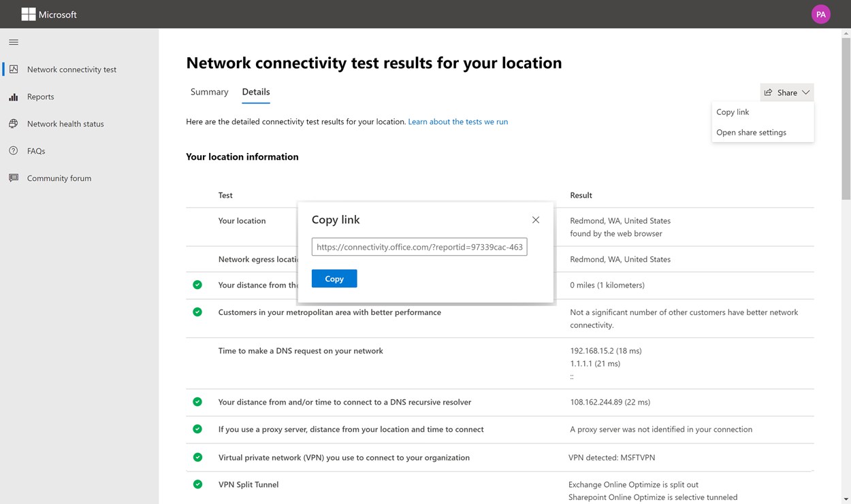Click the scrollbar down arrow
851x504 pixels.
coord(846,499)
